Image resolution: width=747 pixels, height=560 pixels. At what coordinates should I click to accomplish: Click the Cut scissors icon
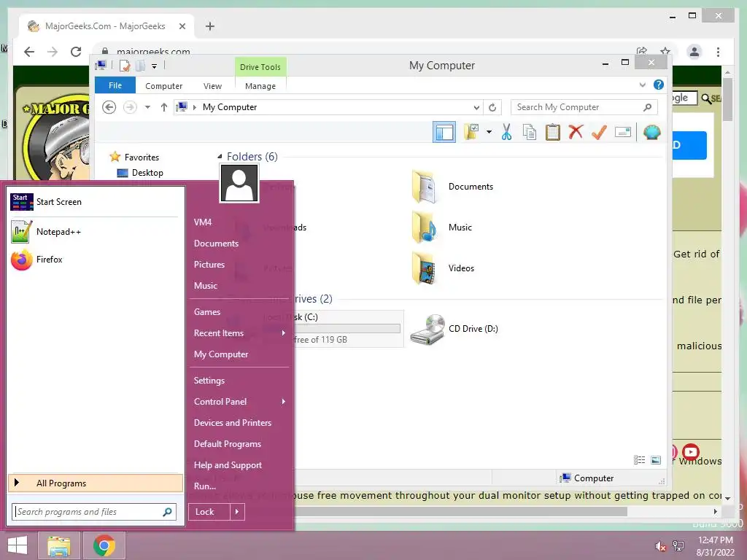coord(506,132)
